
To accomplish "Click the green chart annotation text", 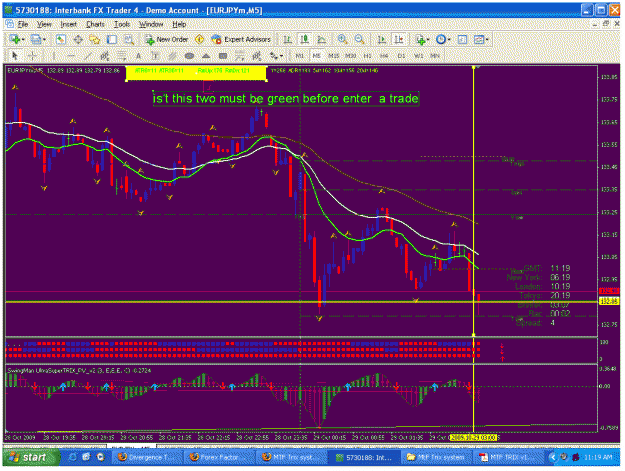I will tap(286, 98).
